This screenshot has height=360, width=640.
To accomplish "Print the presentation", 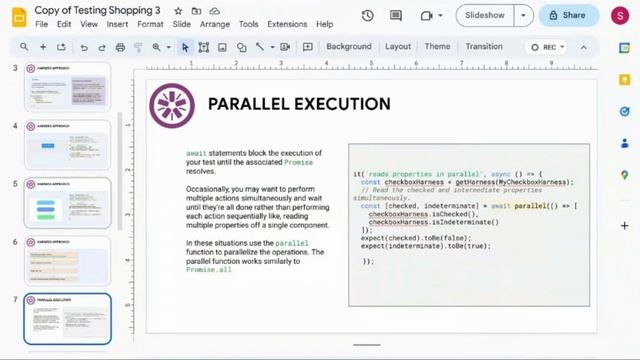I will tap(120, 47).
